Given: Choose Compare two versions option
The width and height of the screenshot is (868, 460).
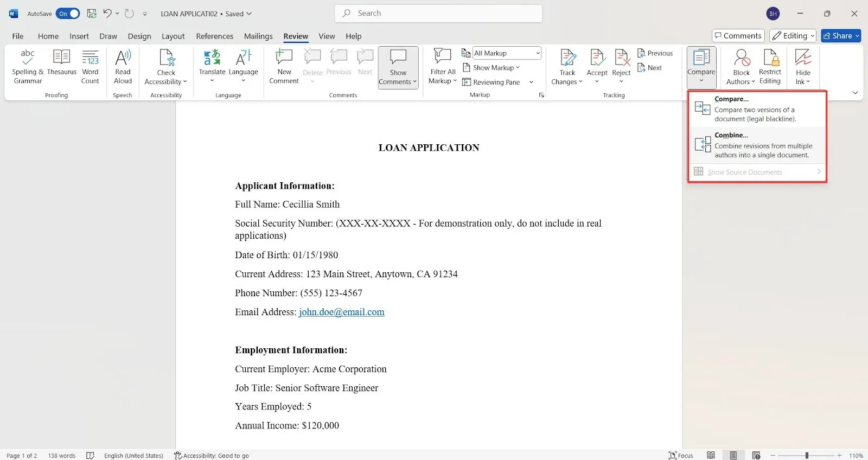Looking at the screenshot, I should point(757,108).
